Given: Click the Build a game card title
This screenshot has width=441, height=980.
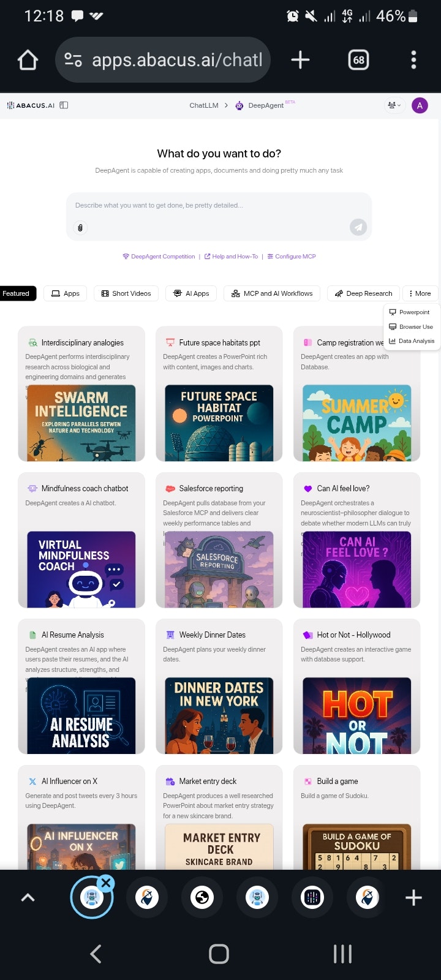Looking at the screenshot, I should (337, 782).
